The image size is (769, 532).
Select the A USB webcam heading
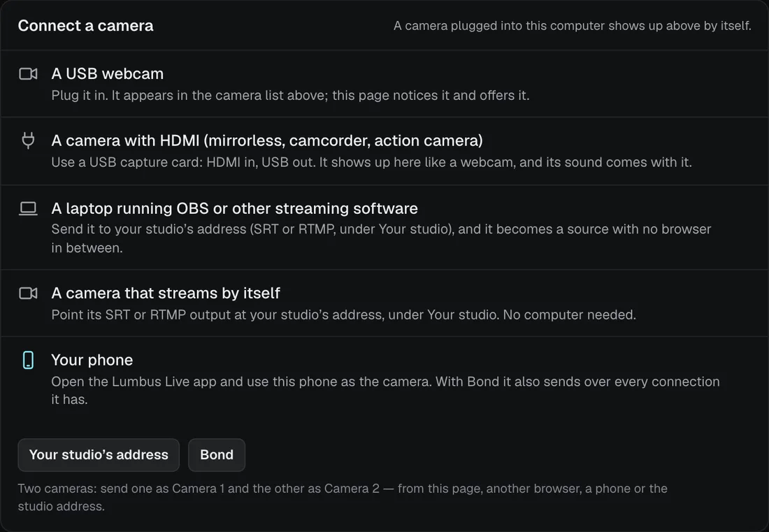[108, 74]
